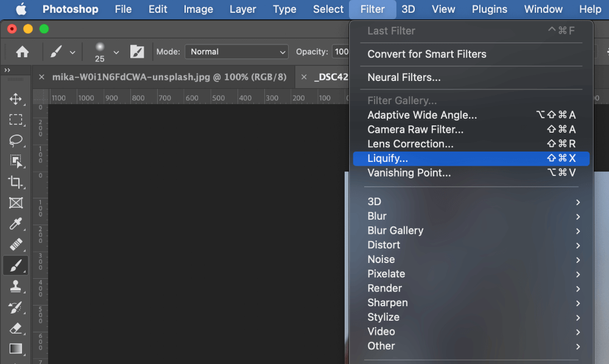Image resolution: width=609 pixels, height=364 pixels.
Task: Pick the Lasso tool
Action: point(16,141)
